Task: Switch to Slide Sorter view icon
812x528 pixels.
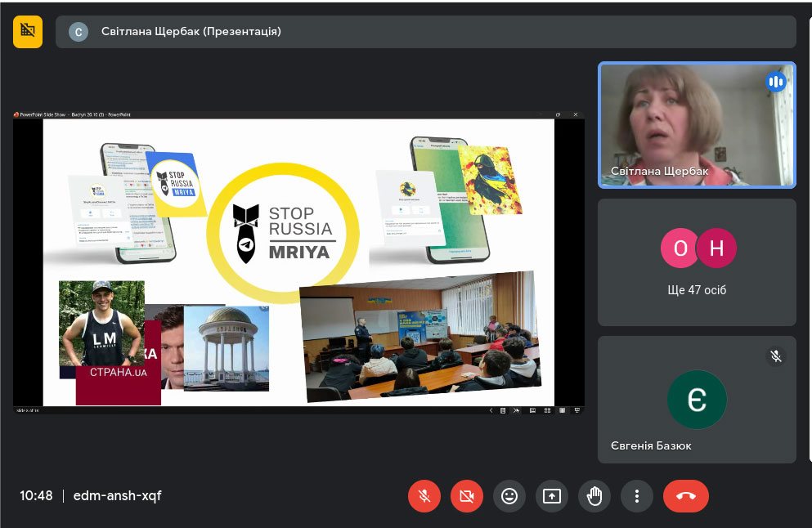Action: (547, 410)
